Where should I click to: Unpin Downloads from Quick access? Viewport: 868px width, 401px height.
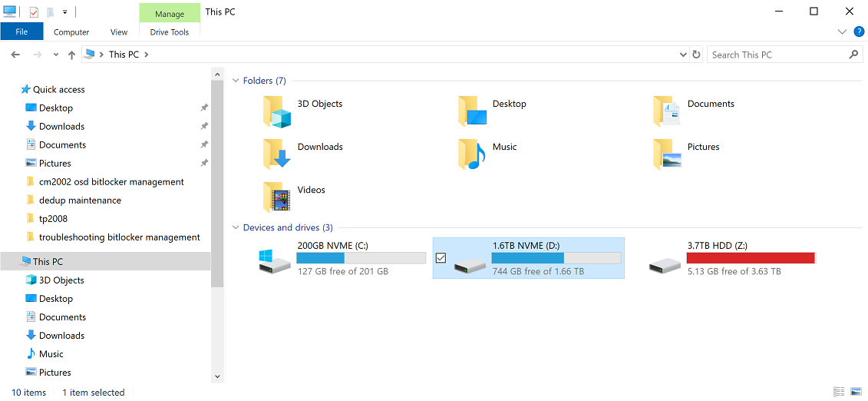[x=204, y=126]
